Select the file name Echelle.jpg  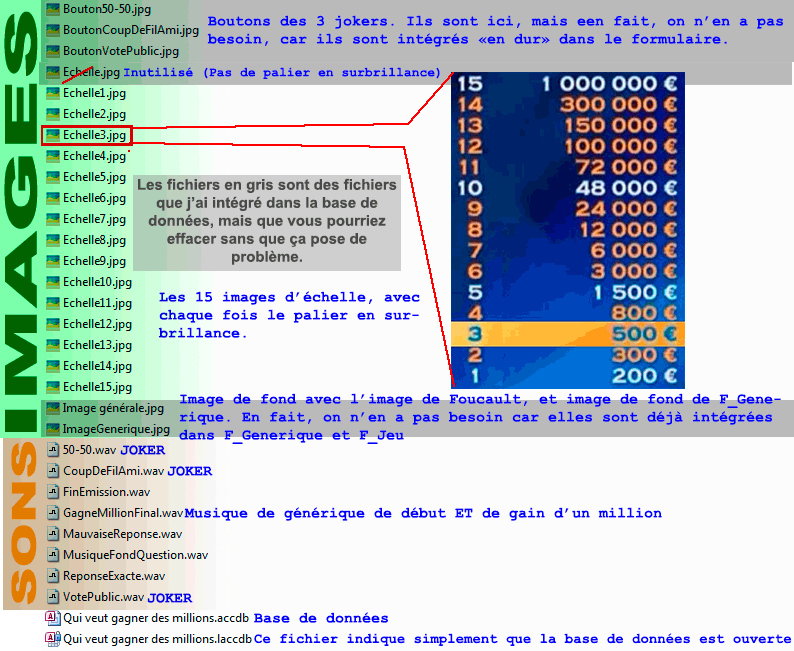[x=91, y=72]
